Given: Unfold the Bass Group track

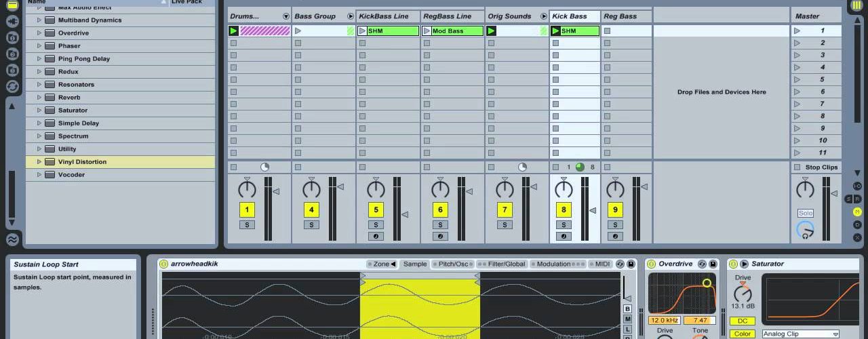Looking at the screenshot, I should point(351,16).
